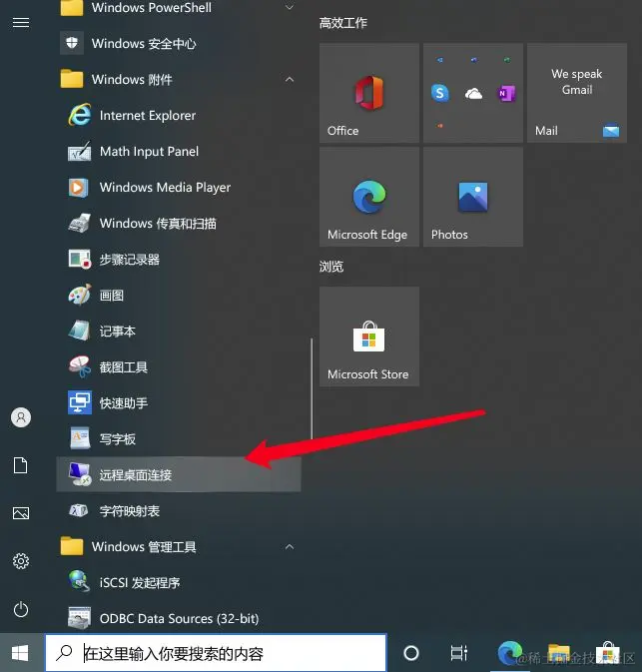Expand the Windows PowerShell chevron

[290, 7]
